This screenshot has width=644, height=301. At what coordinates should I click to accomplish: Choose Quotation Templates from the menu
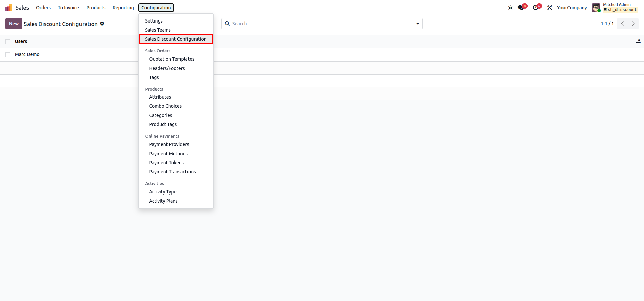tap(172, 59)
